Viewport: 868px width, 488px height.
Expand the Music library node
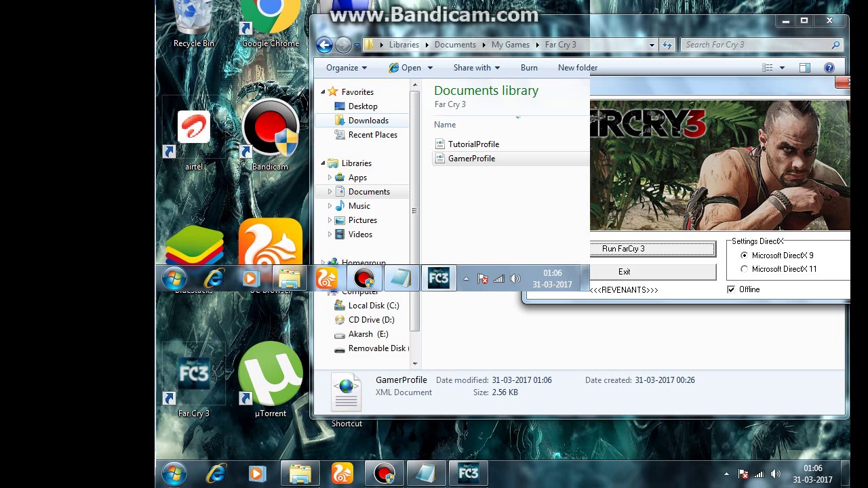(330, 206)
